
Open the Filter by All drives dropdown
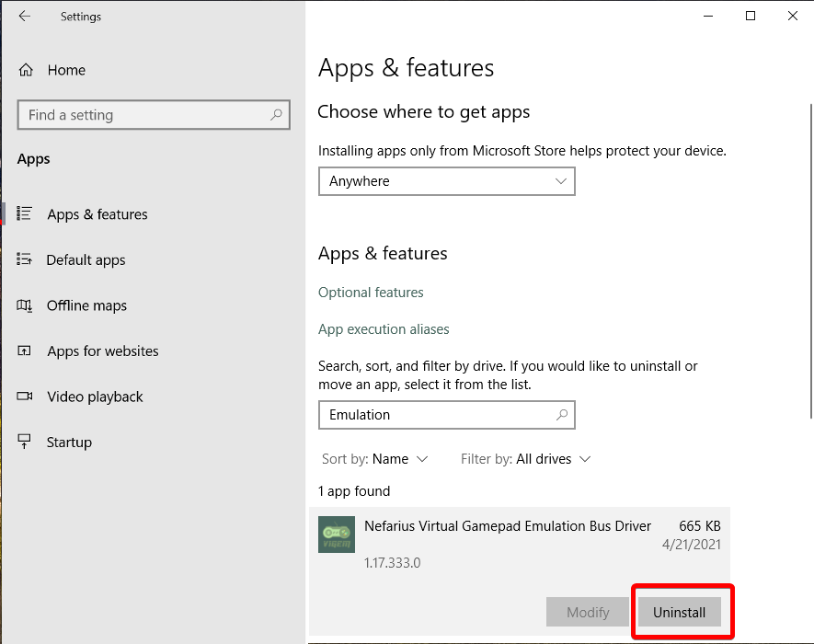click(526, 459)
